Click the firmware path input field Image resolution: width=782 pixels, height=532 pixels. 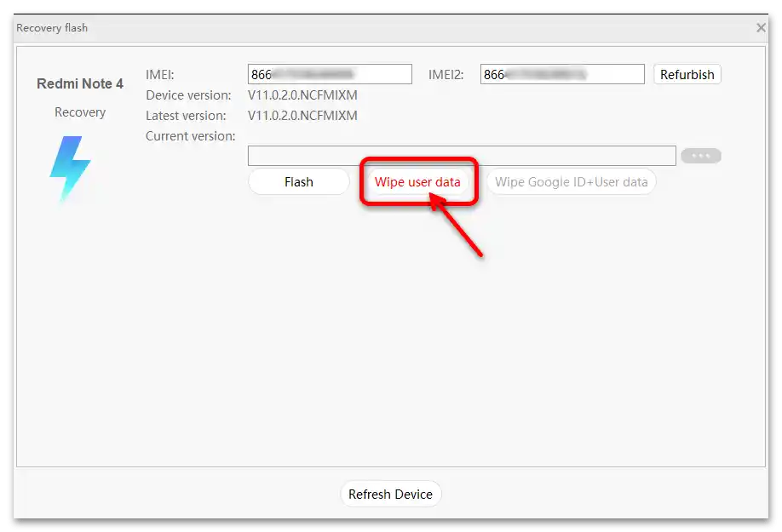pos(462,156)
